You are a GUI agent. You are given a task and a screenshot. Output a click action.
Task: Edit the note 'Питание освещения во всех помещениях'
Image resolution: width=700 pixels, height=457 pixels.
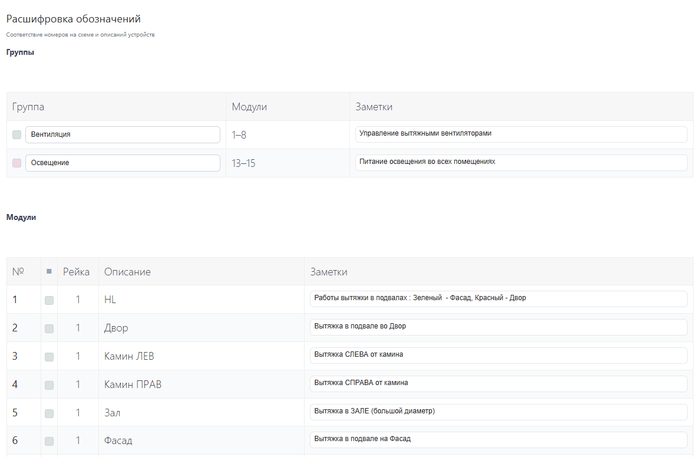[521, 162]
